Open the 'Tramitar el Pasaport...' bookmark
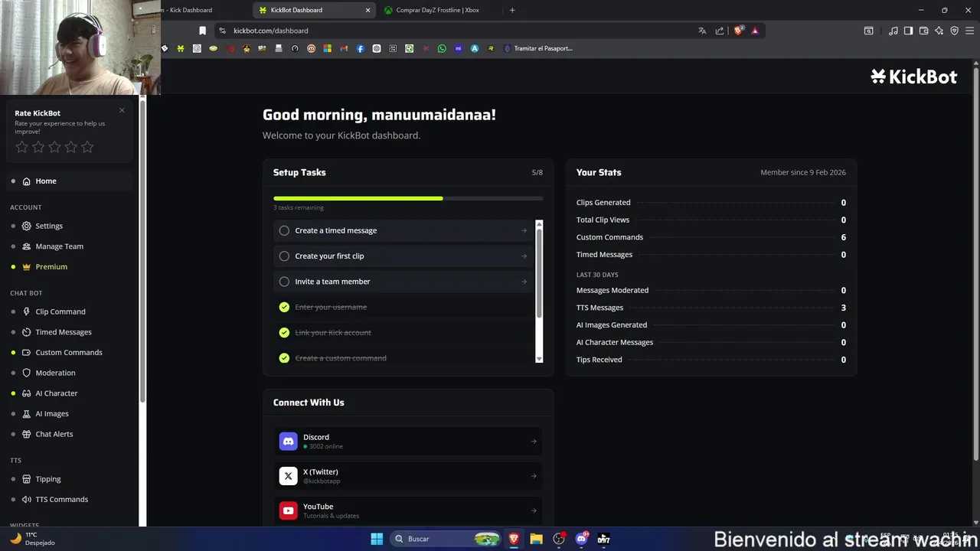 (x=538, y=48)
